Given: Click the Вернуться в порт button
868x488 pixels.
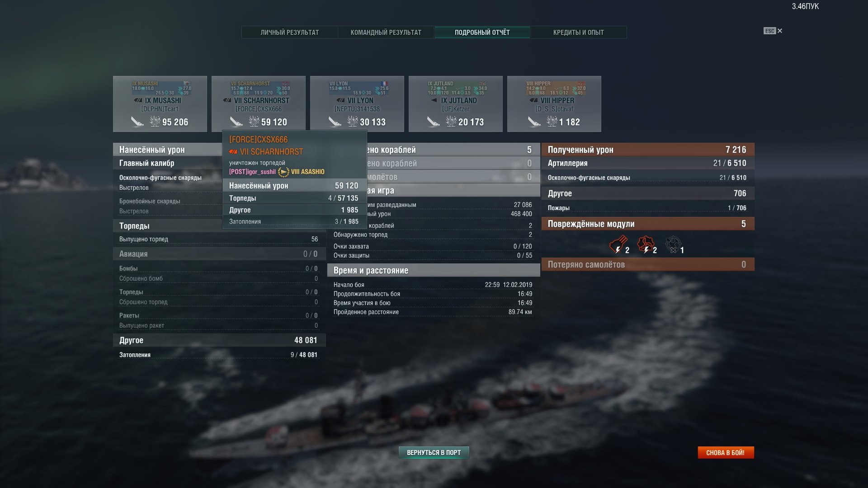Looking at the screenshot, I should click(x=434, y=452).
